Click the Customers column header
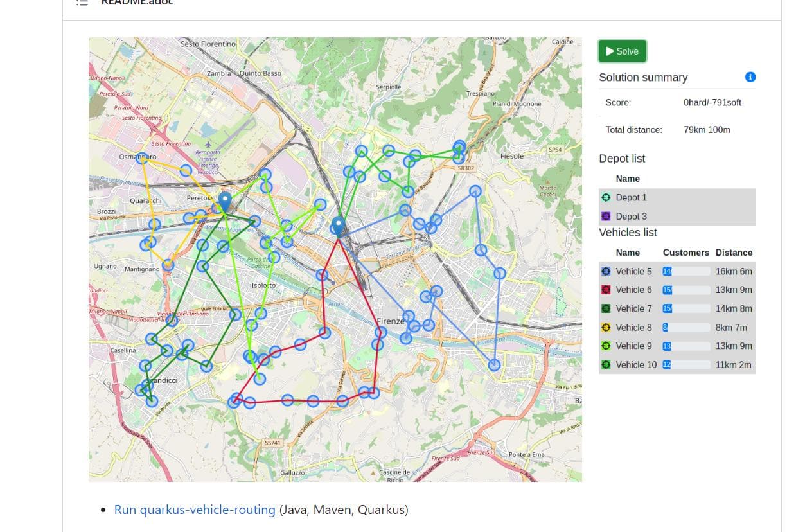Screen dimensions: 796x532 coord(685,253)
